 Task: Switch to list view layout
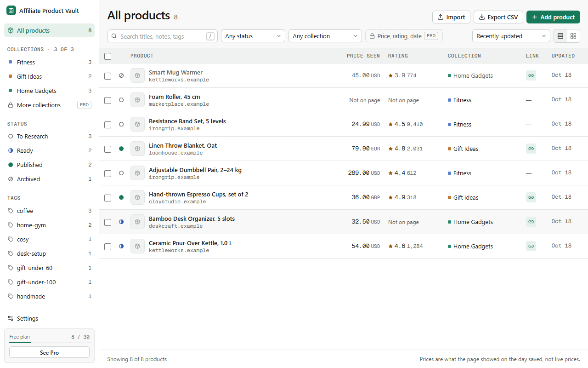(560, 36)
